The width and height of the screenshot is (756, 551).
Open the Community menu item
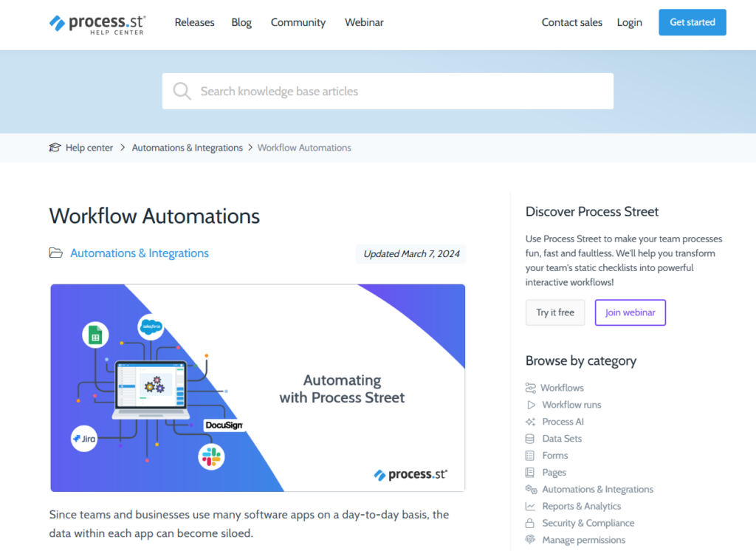tap(298, 22)
